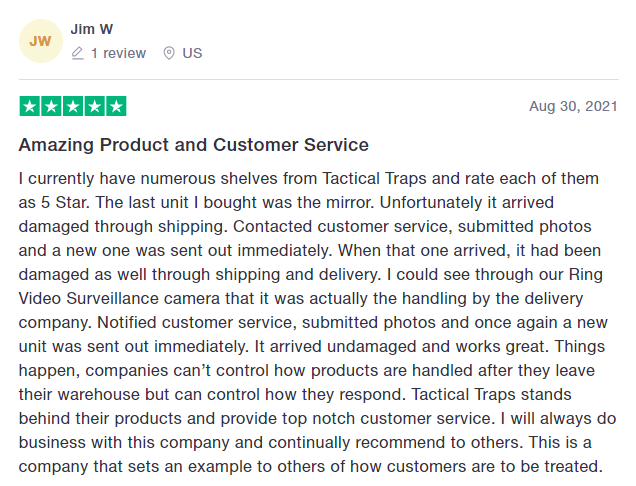636x486 pixels.
Task: Select the fifth green rating star
Action: (x=116, y=106)
